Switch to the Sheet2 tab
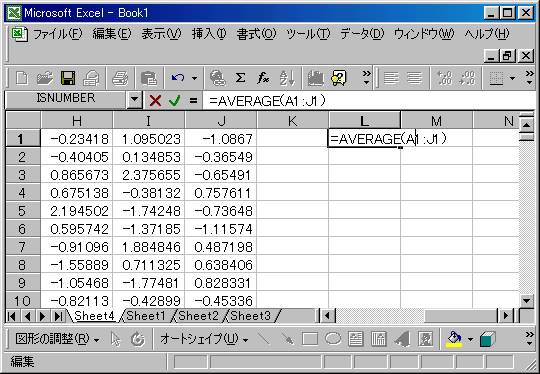 click(x=199, y=315)
